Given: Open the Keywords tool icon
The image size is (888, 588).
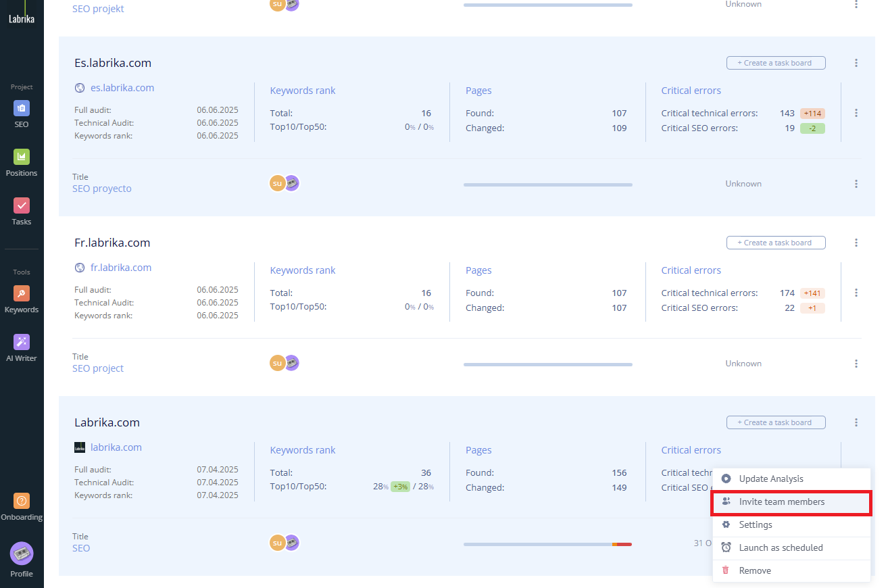Looking at the screenshot, I should (22, 293).
